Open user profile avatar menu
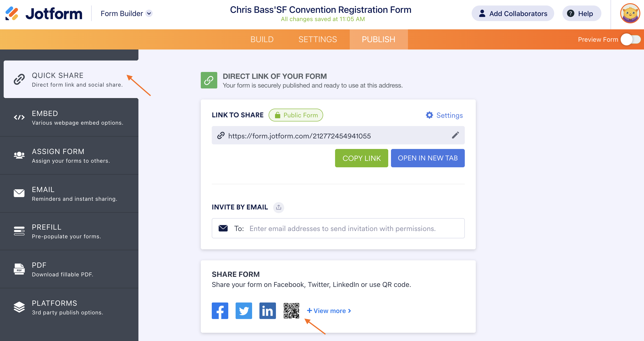Screen dimensions: 644x341 [630, 14]
